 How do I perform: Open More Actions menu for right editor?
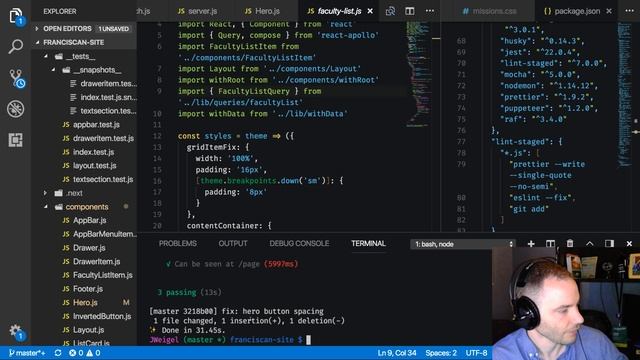tap(630, 11)
